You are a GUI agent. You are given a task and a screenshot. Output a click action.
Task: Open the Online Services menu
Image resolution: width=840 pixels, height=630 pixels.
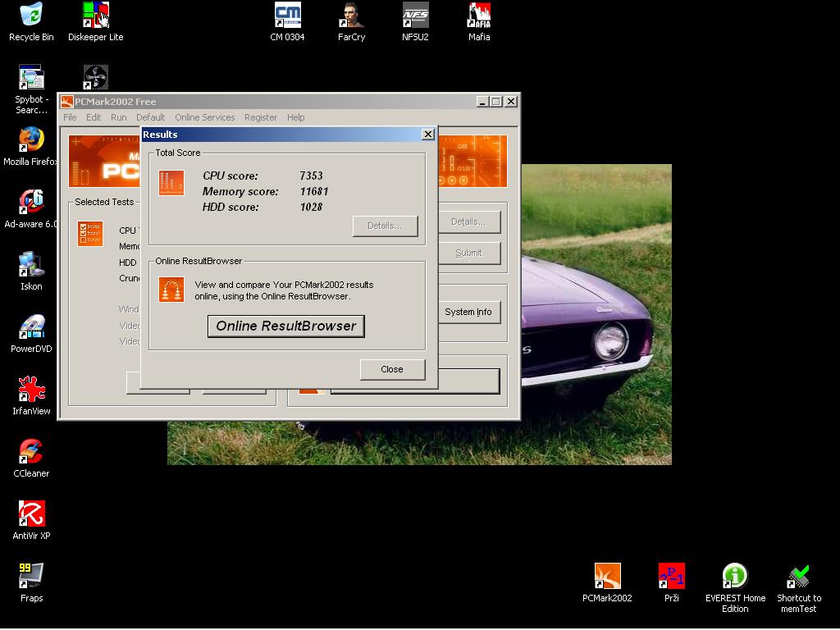pyautogui.click(x=204, y=117)
